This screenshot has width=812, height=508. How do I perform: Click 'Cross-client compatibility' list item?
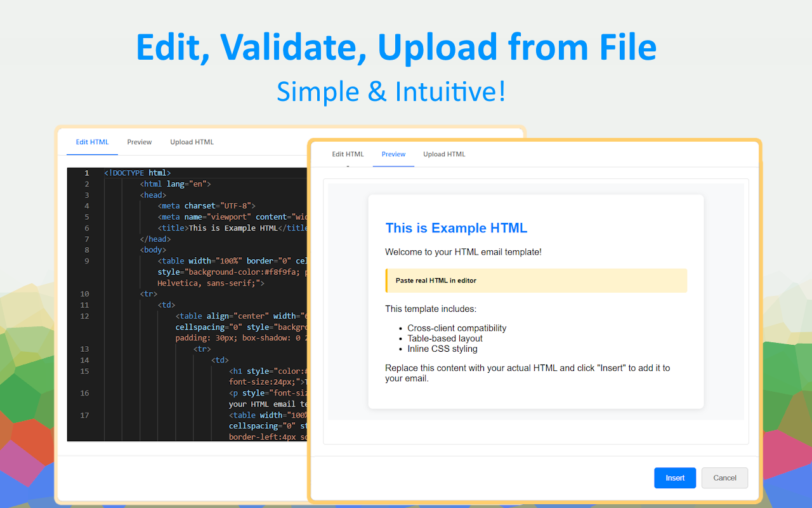click(457, 328)
